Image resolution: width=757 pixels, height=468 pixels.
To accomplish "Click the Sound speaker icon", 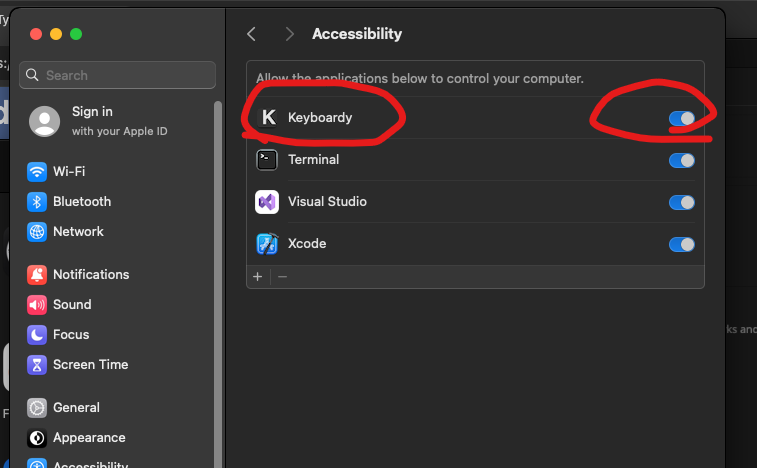I will [x=37, y=305].
